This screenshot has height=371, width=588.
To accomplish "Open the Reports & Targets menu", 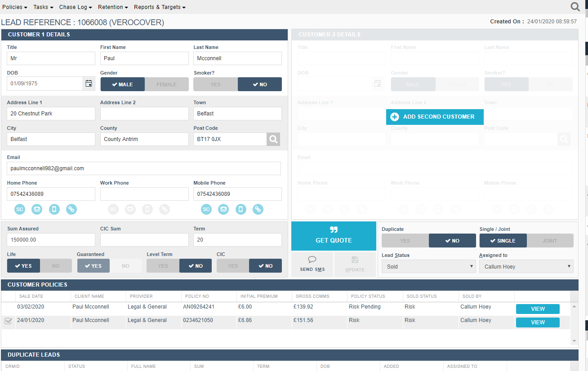I will click(x=160, y=7).
